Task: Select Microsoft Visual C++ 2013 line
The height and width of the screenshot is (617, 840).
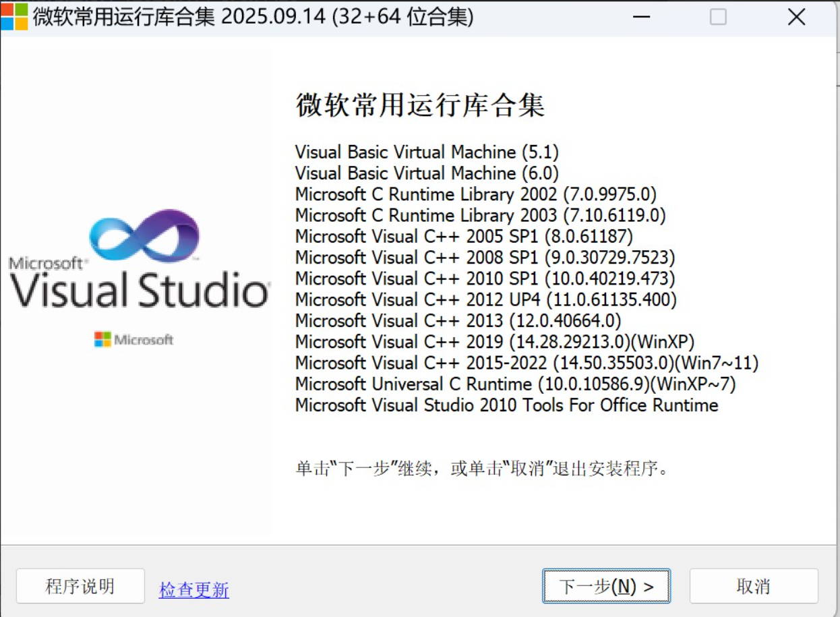Action: click(x=458, y=320)
